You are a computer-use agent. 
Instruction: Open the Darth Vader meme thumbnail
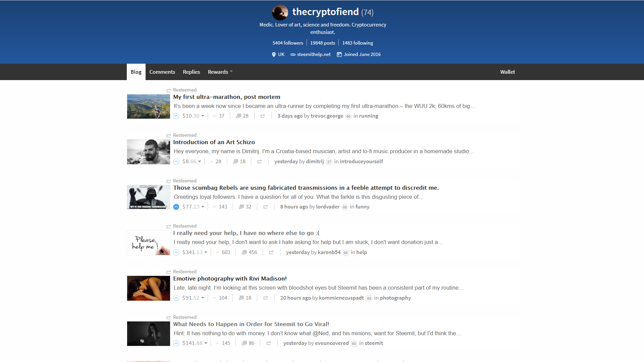(x=148, y=197)
